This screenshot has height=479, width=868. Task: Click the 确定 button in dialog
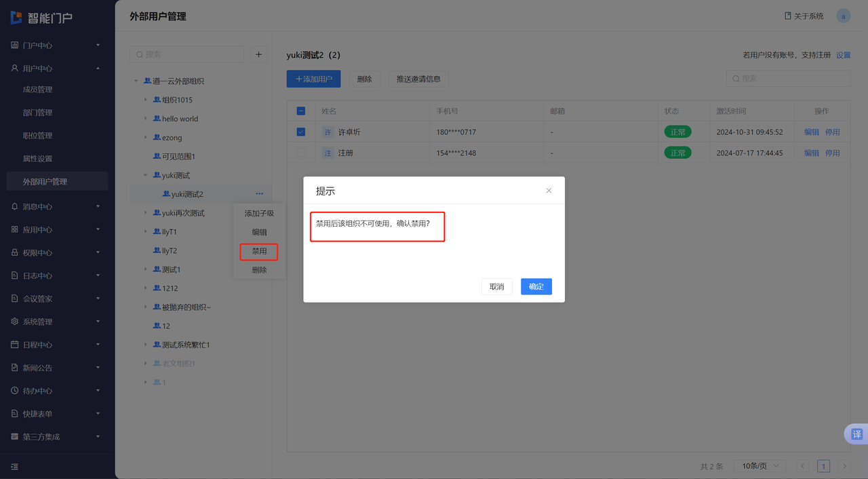tap(536, 287)
